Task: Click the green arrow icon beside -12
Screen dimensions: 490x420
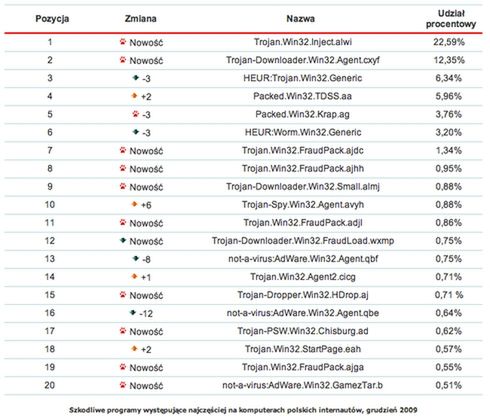Action: click(x=133, y=312)
